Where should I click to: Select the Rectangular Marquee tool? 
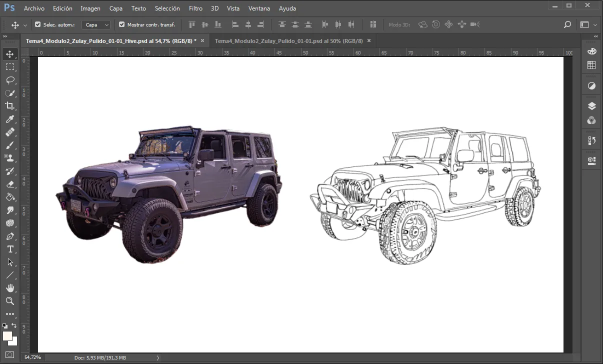click(10, 67)
